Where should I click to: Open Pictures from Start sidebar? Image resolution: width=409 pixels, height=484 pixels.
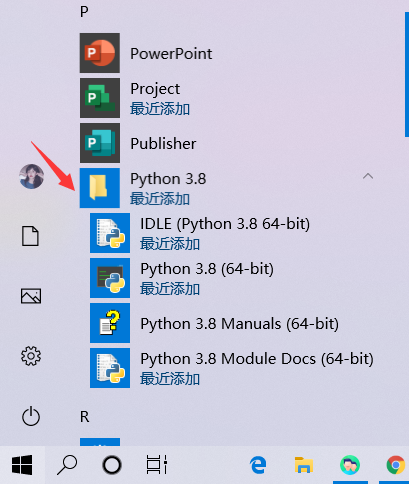point(31,296)
